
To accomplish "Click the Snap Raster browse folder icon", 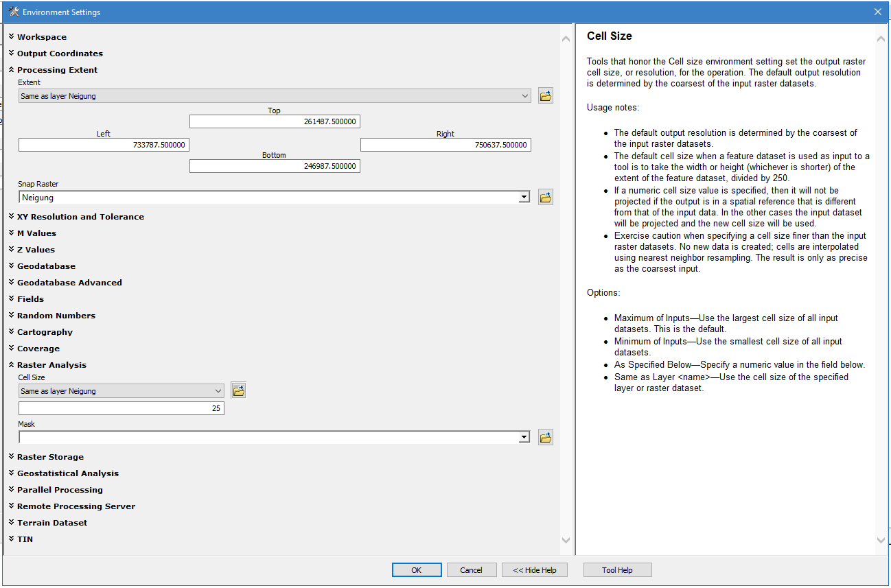I will click(546, 198).
